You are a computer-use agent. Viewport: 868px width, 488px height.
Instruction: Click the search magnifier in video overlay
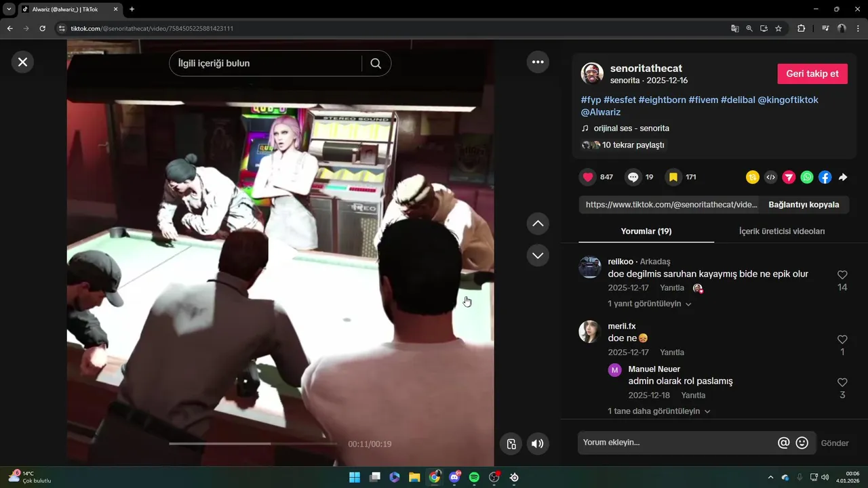(x=376, y=63)
